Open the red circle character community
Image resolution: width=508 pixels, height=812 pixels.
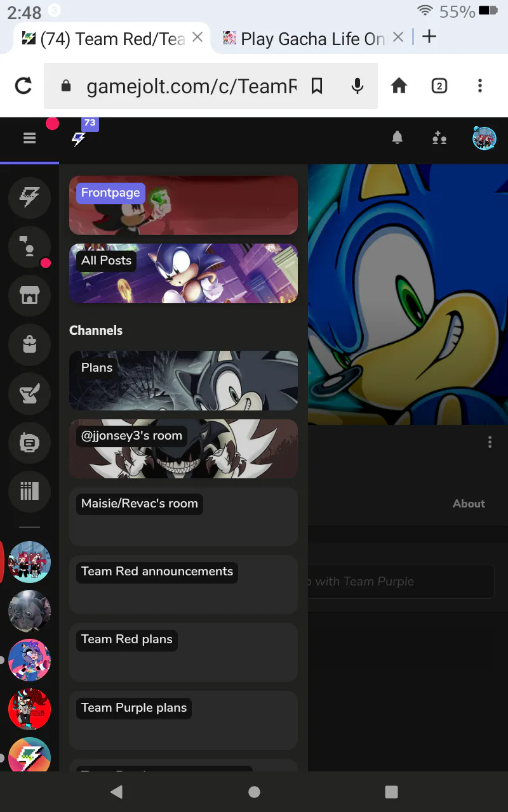click(29, 709)
